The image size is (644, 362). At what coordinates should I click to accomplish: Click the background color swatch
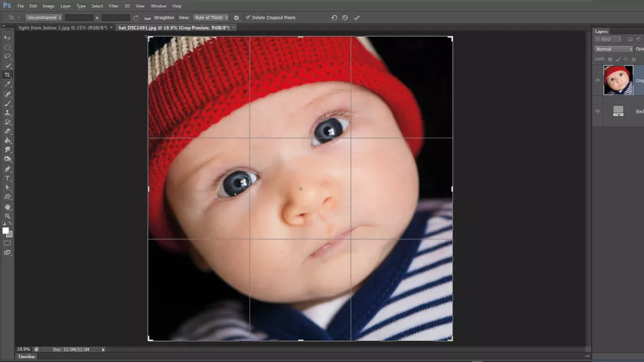(x=10, y=235)
